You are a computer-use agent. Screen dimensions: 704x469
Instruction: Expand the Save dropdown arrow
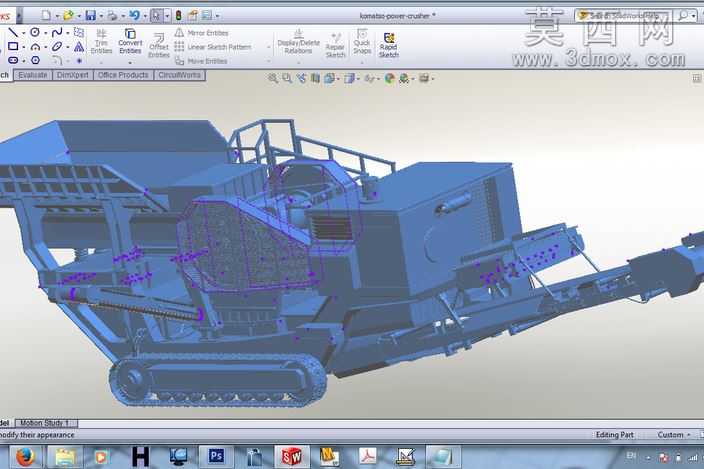(101, 16)
